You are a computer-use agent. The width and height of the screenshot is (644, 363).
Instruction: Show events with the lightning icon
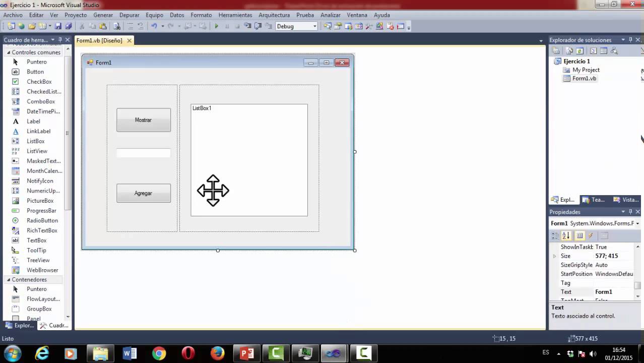tap(591, 235)
